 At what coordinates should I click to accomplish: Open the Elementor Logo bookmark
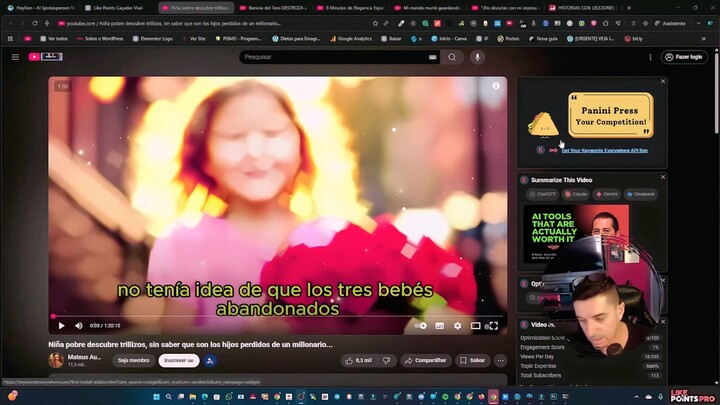tap(153, 39)
